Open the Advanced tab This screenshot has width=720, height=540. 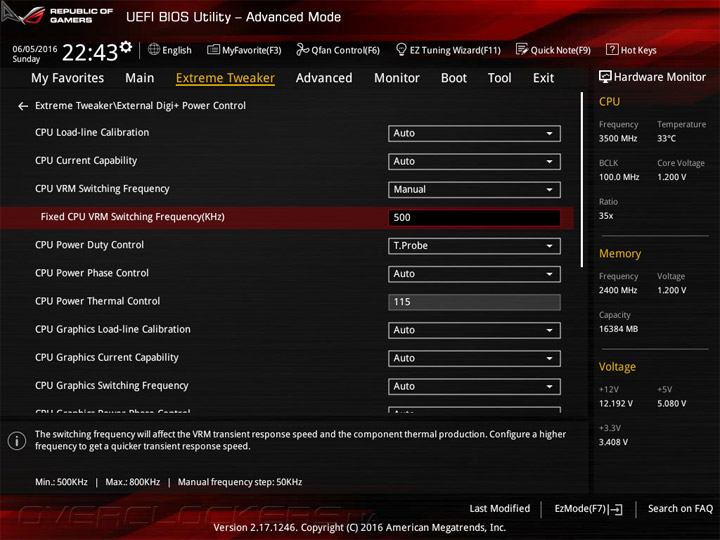click(x=324, y=78)
